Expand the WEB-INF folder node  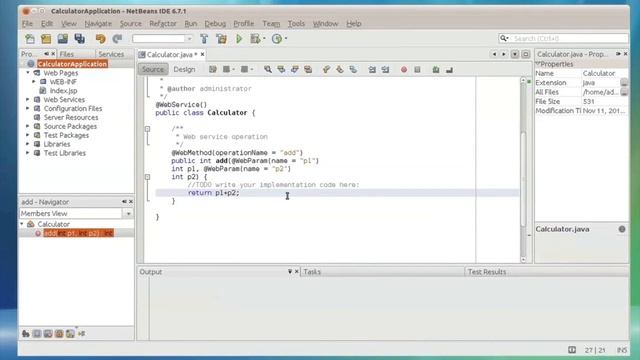point(34,82)
